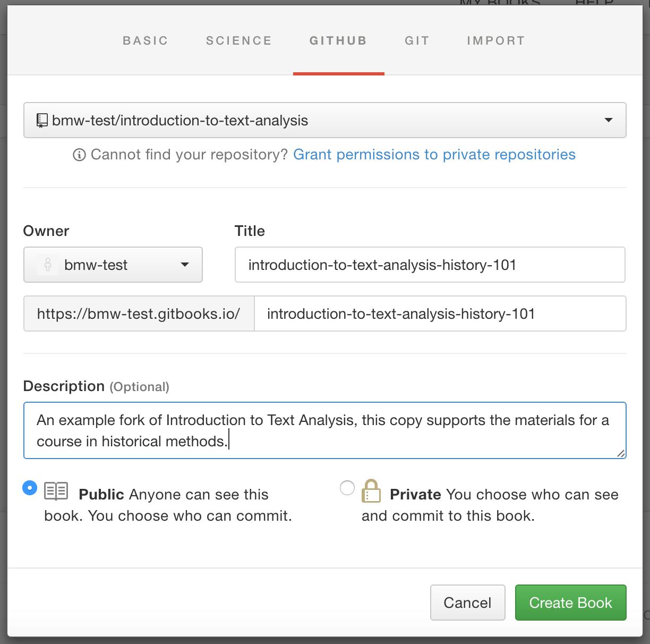Click the info icon beside Cannot find
This screenshot has width=650, height=644.
[79, 155]
